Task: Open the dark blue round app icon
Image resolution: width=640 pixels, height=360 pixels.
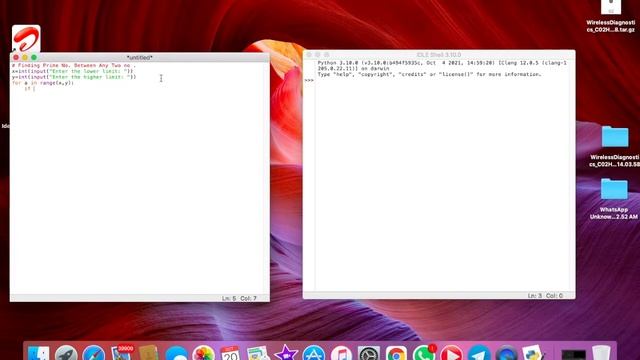Action: pyautogui.click(x=507, y=353)
